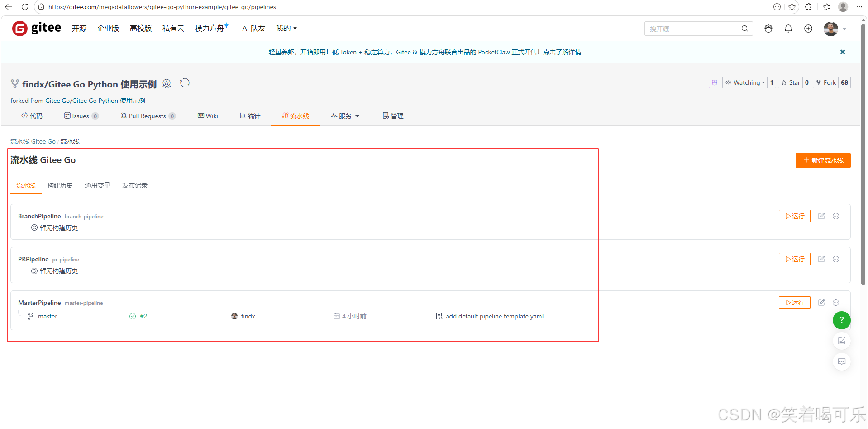
Task: Open more options for PRPipeline
Action: click(x=836, y=259)
